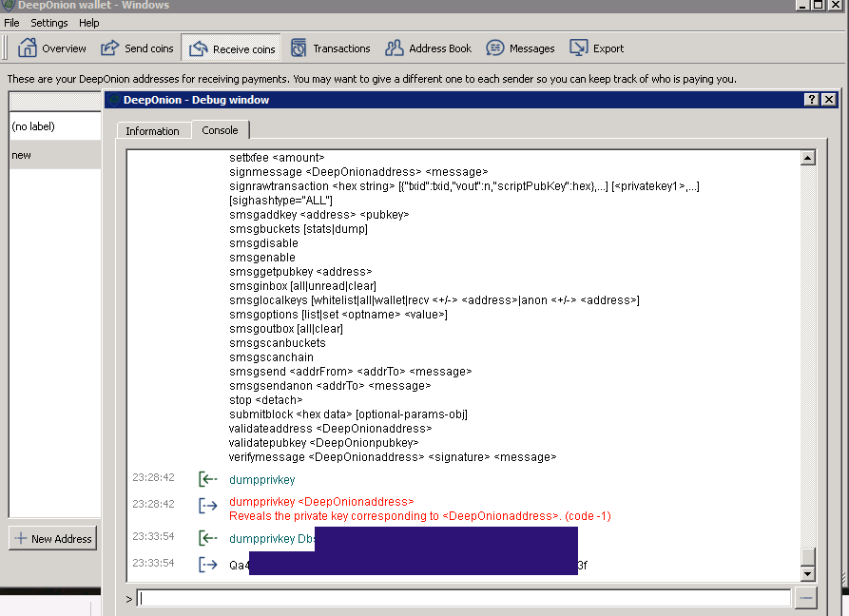Open the Settings menu
This screenshot has width=849, height=616.
click(49, 23)
